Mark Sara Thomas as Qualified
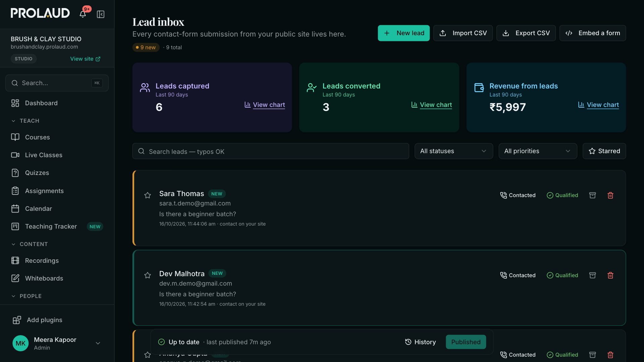This screenshot has height=362, width=644. (562, 195)
